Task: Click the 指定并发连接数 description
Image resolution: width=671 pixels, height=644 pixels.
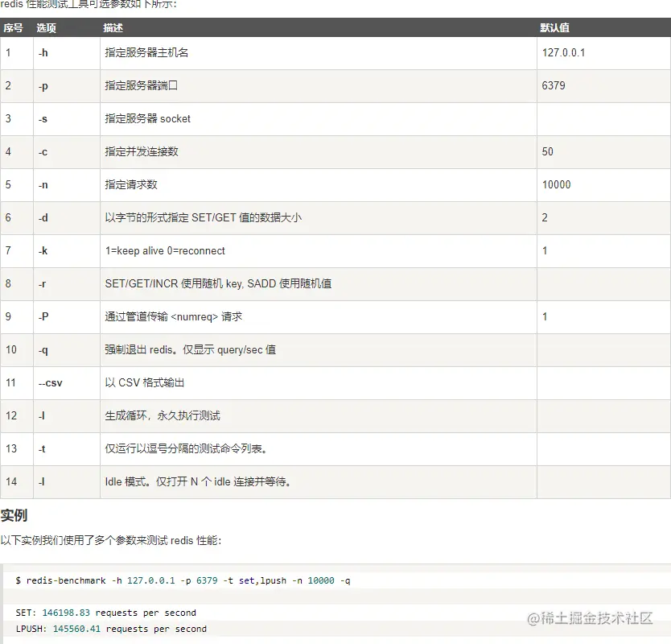Action: 142,151
